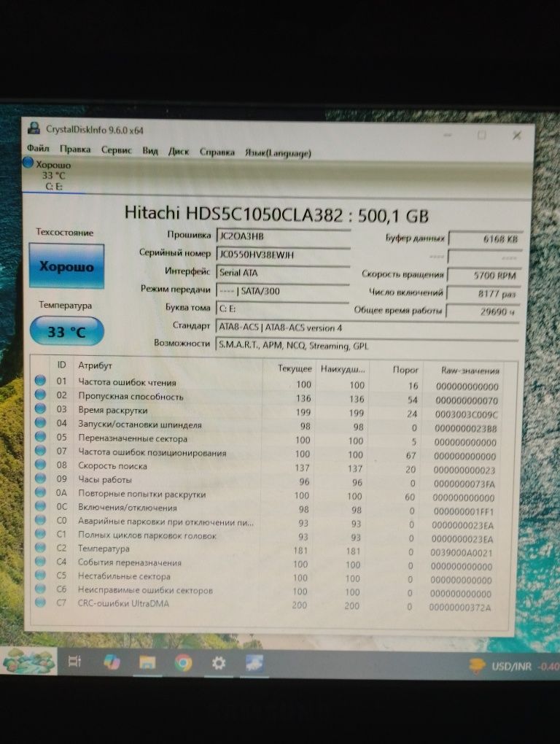560x744 pixels.
Task: Click the Hitachi HDS5C1050CLA382 disk title
Action: click(276, 214)
